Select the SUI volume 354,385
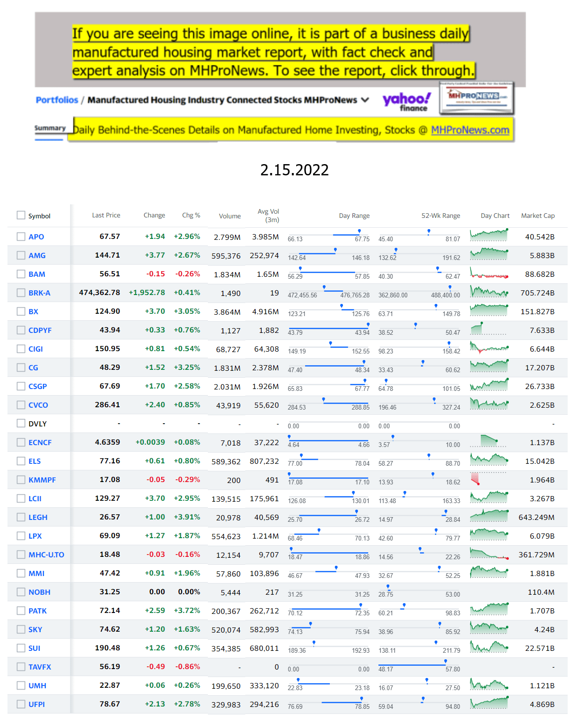The height and width of the screenshot is (728, 570). click(226, 649)
